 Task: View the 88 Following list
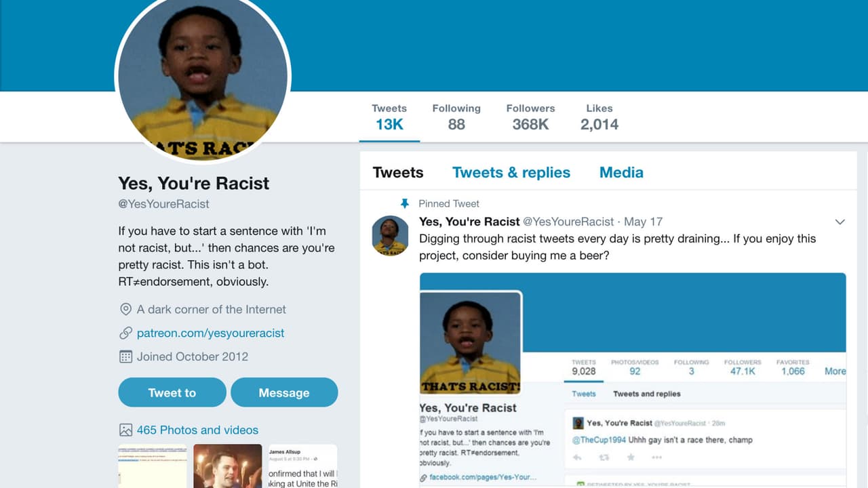[x=456, y=117]
